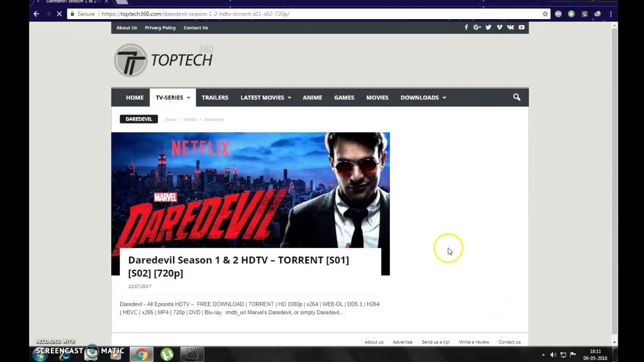Open the Facebook social icon

tap(466, 28)
